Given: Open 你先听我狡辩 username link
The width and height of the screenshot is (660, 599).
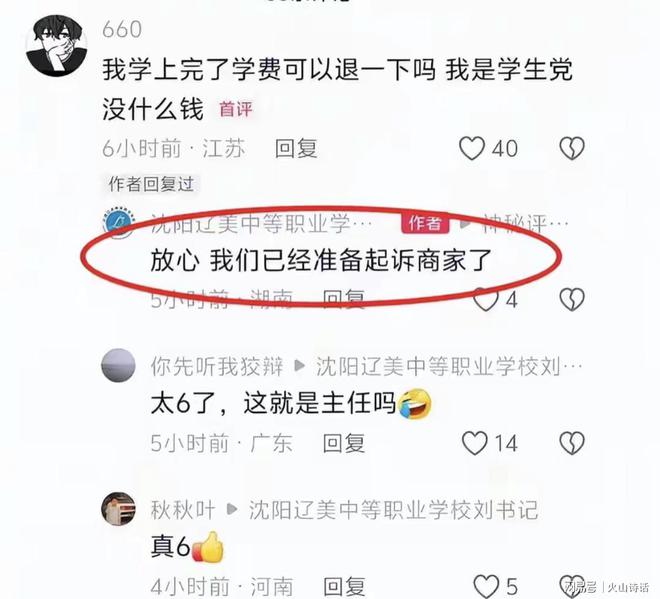Looking at the screenshot, I should click(x=217, y=366).
